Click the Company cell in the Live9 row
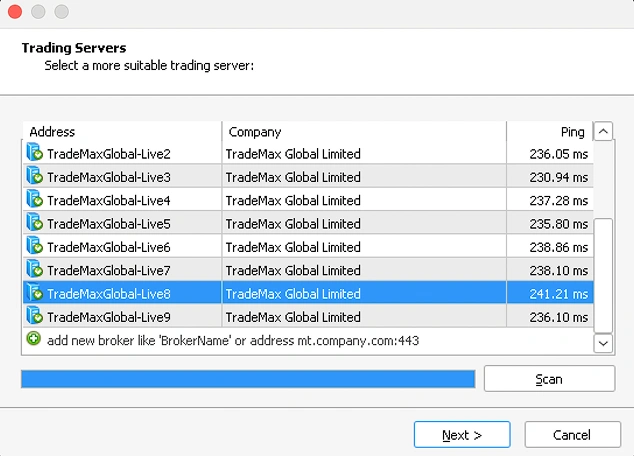Image resolution: width=634 pixels, height=456 pixels. (364, 317)
